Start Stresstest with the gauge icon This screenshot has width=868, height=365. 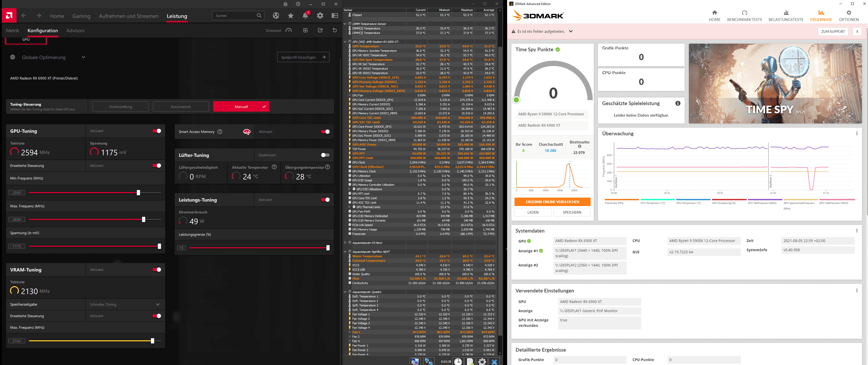tap(289, 30)
